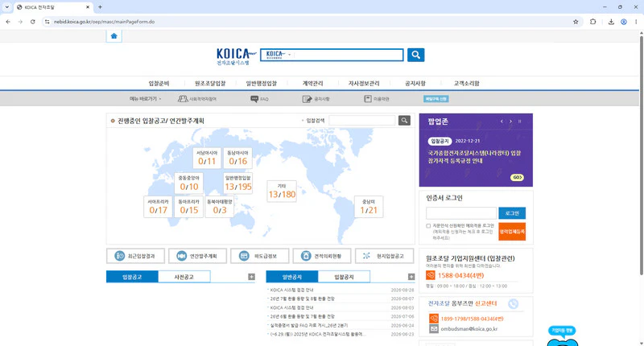The image size is (644, 346).
Task: Open the 계약관리 menu
Action: coord(312,84)
